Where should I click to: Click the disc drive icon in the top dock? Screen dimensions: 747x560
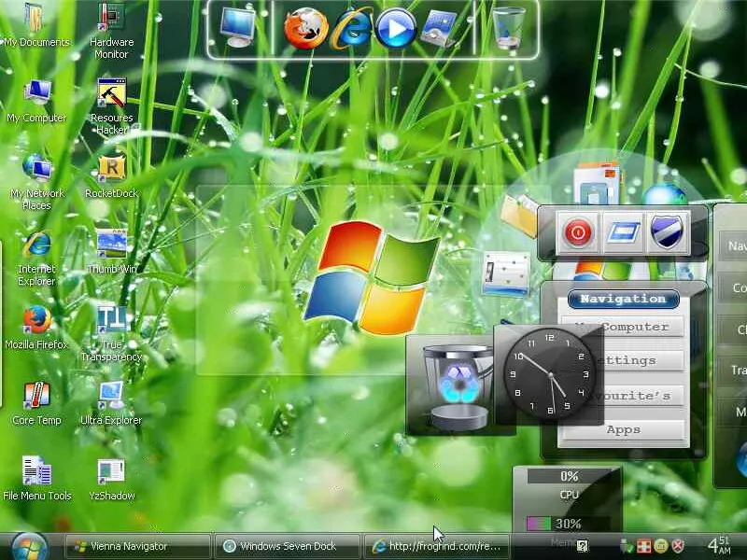(x=439, y=30)
